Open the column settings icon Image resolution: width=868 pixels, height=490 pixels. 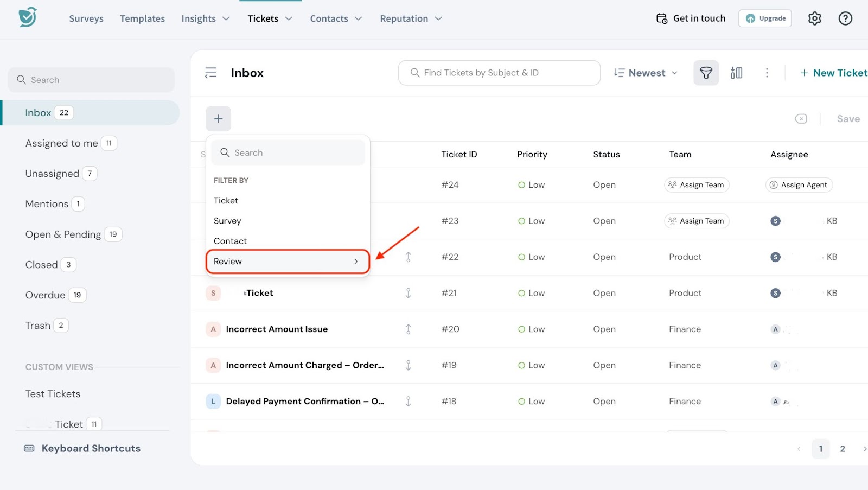tap(736, 73)
